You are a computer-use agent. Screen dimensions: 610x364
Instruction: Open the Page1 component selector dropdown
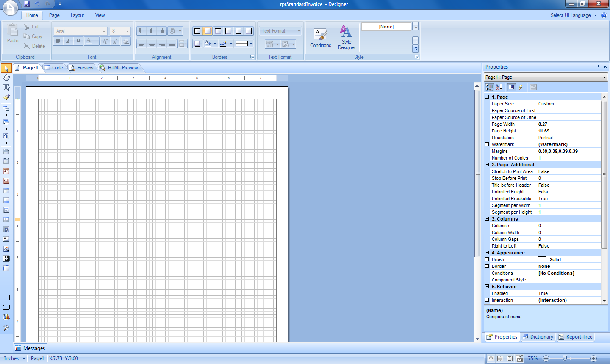(x=604, y=77)
